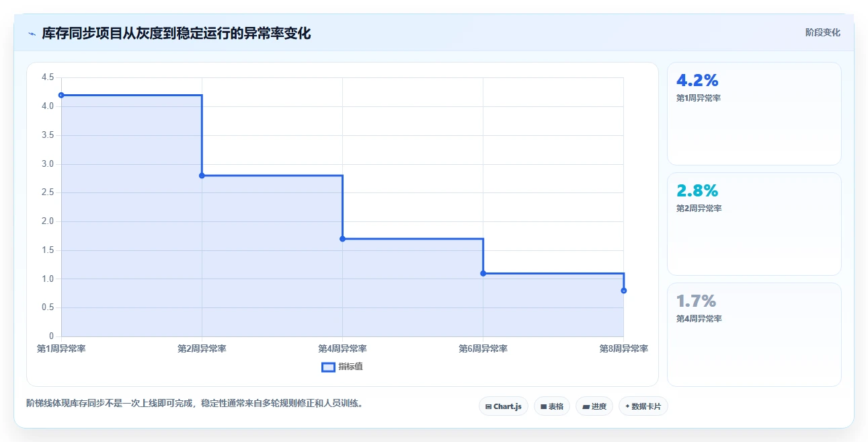Click the icon in the Chart.js tag

click(489, 406)
